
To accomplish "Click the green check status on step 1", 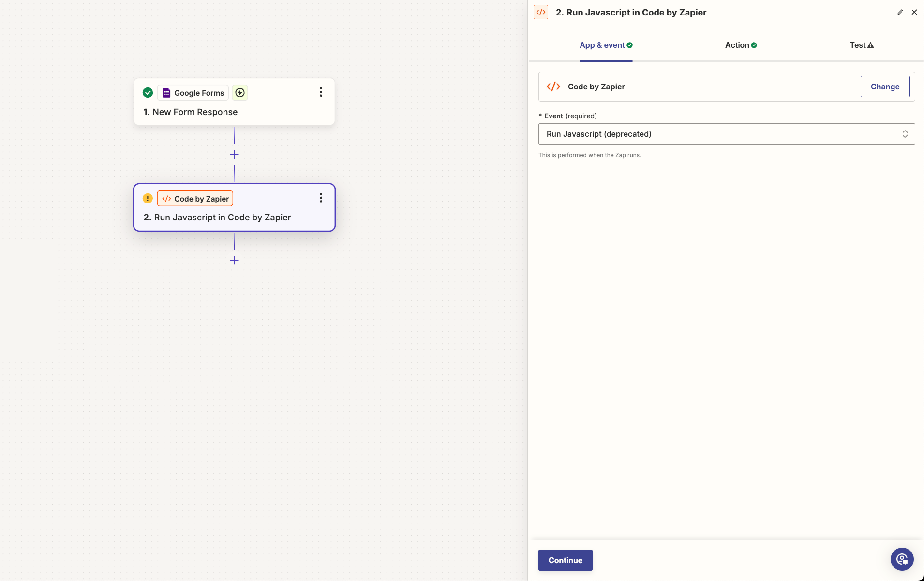I will [x=148, y=93].
